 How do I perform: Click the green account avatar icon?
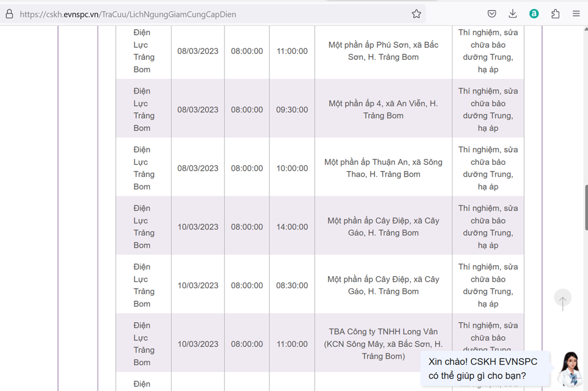tap(534, 14)
